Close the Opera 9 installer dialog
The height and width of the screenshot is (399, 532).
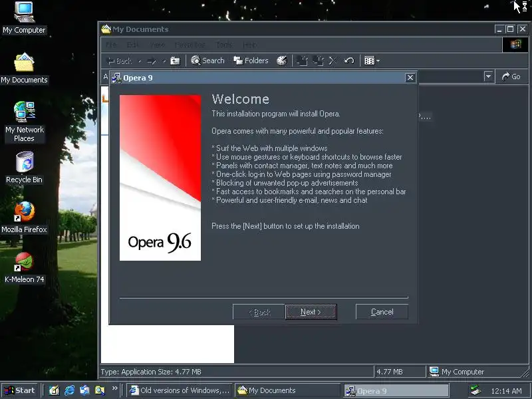click(x=410, y=78)
